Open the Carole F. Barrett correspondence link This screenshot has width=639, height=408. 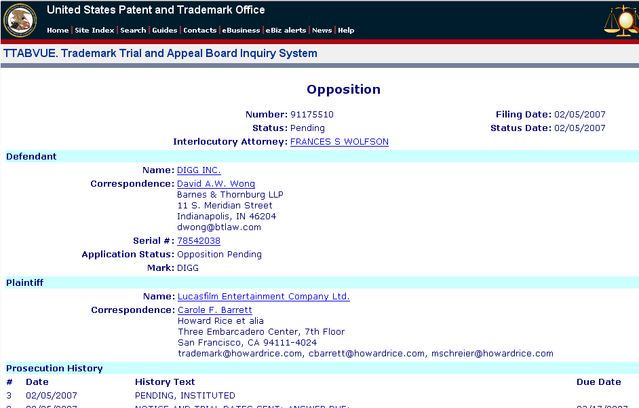[215, 310]
